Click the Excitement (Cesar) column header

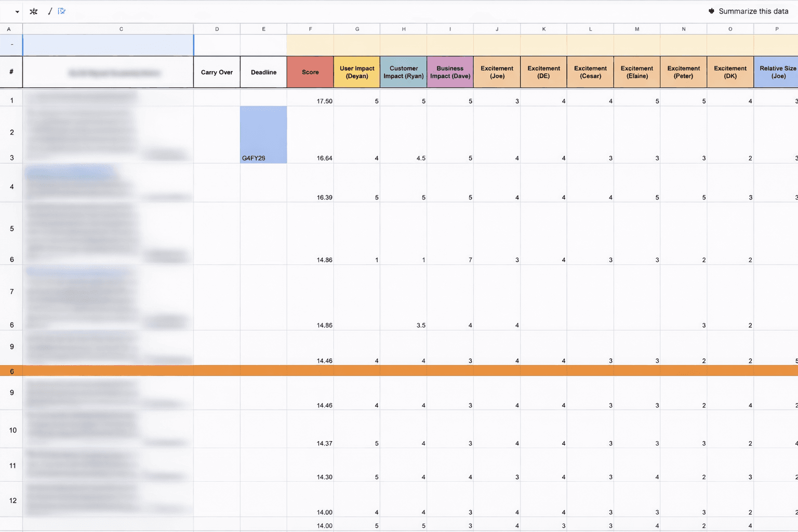point(590,72)
